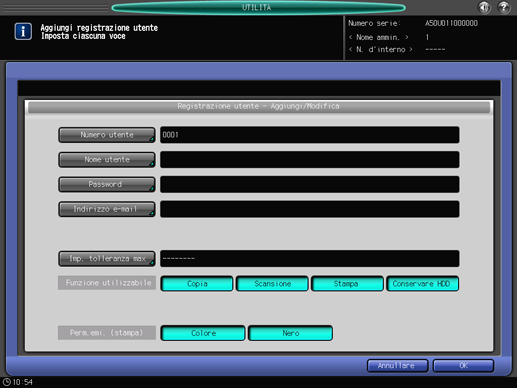517x388 pixels.
Task: Open the Nome utente entry button
Action: (x=107, y=159)
